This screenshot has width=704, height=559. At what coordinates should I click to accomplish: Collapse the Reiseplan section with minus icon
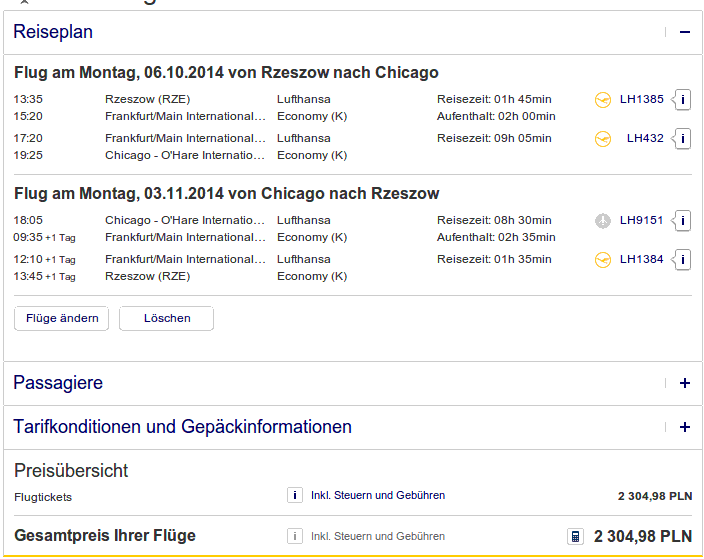point(684,32)
